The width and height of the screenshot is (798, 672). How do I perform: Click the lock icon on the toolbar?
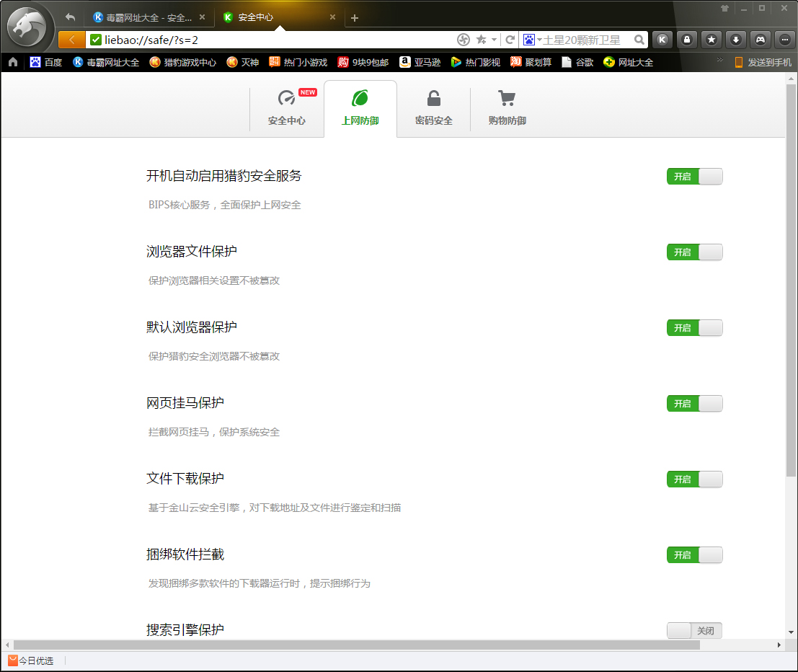pos(686,40)
